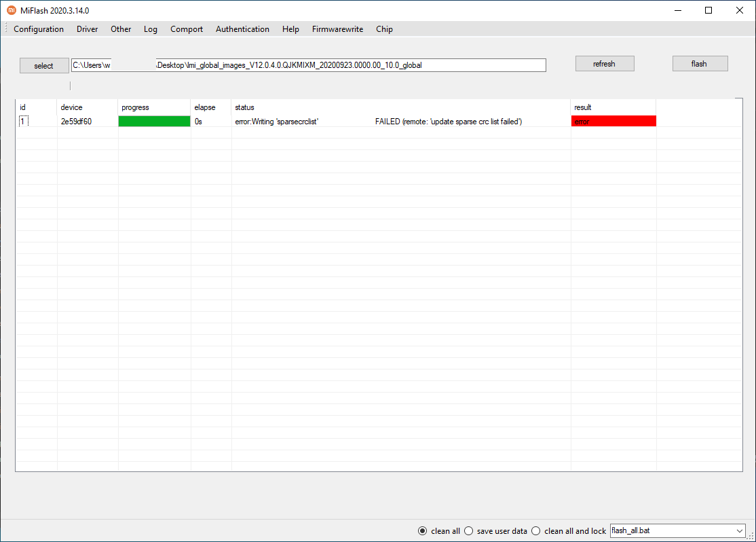This screenshot has width=756, height=542.
Task: Click the device column header
Action: 88,107
